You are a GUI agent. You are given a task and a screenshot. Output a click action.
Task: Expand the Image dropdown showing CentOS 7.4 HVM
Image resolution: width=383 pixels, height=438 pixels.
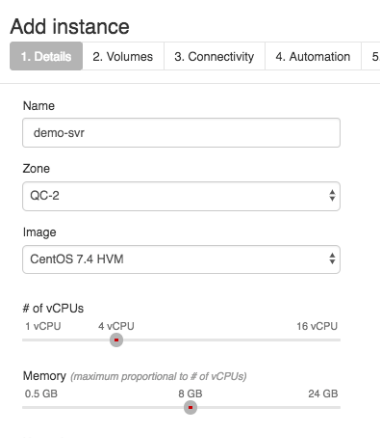coord(181,259)
